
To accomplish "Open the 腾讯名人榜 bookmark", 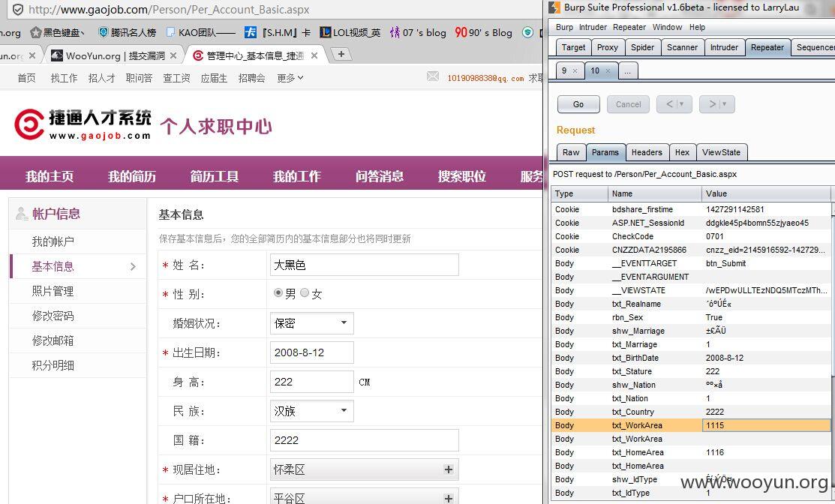I will [x=128, y=32].
